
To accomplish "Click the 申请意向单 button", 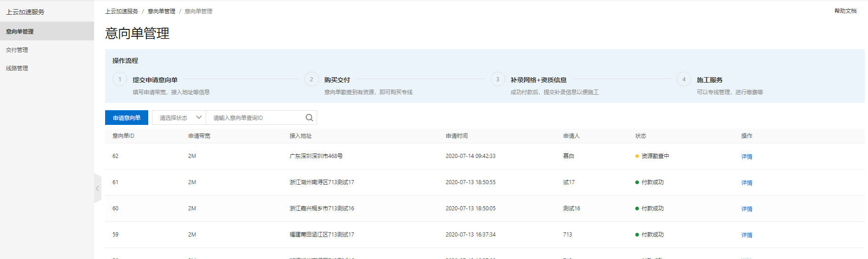I will click(x=127, y=118).
